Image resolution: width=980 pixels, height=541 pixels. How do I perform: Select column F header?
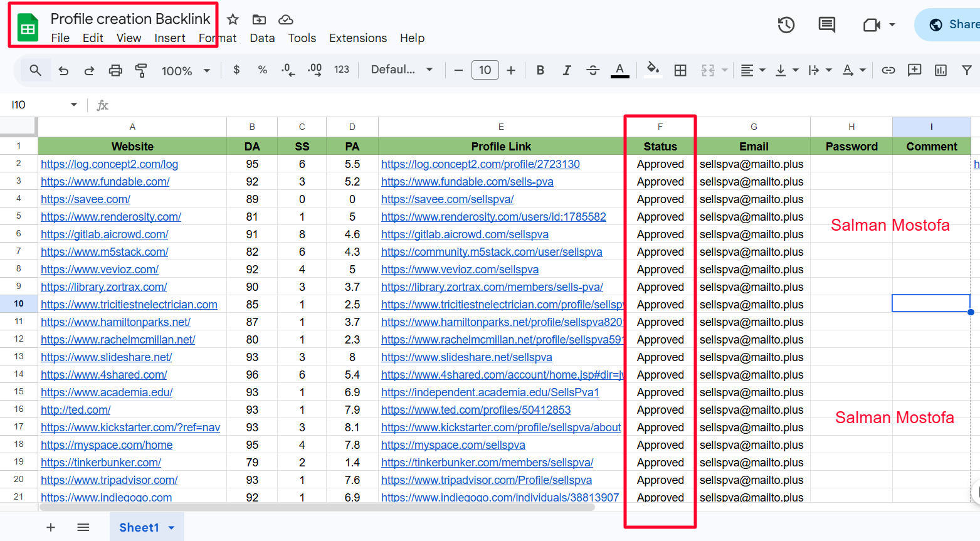660,127
